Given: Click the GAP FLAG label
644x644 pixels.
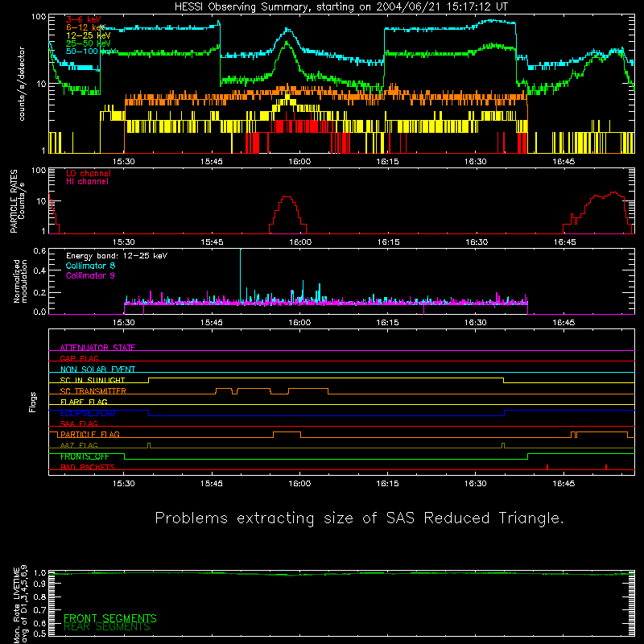Looking at the screenshot, I should 79,358.
